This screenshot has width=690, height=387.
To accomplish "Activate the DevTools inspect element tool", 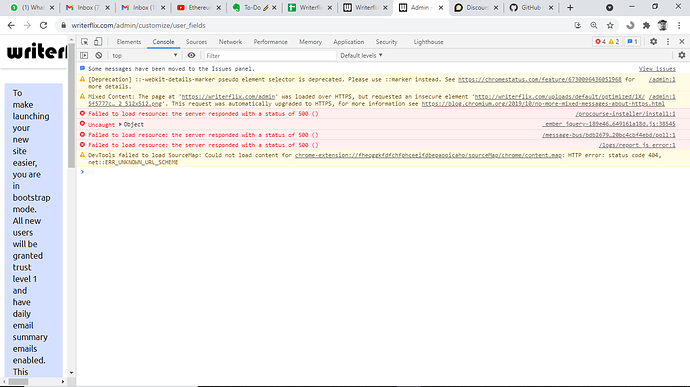I will (84, 42).
